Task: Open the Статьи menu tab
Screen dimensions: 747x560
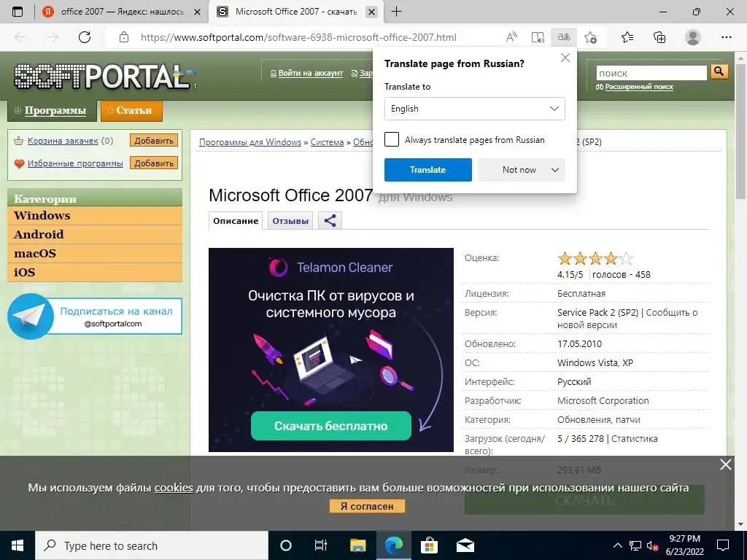Action: click(131, 111)
